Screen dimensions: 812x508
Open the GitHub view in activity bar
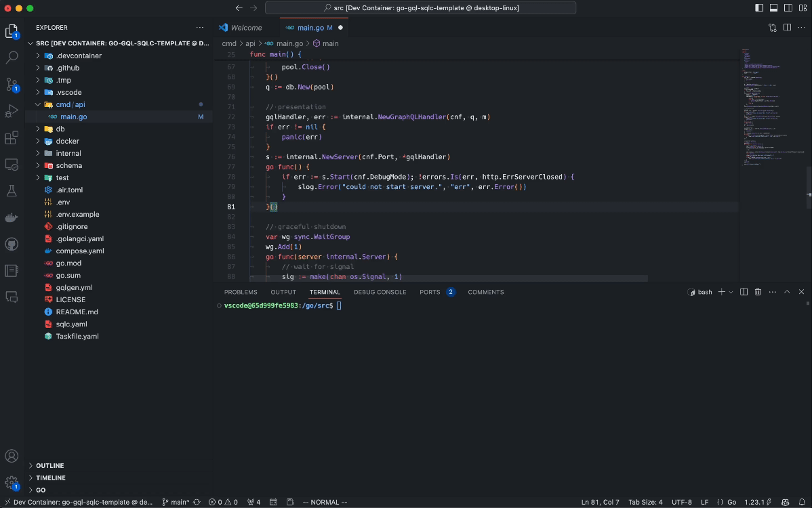(x=12, y=244)
